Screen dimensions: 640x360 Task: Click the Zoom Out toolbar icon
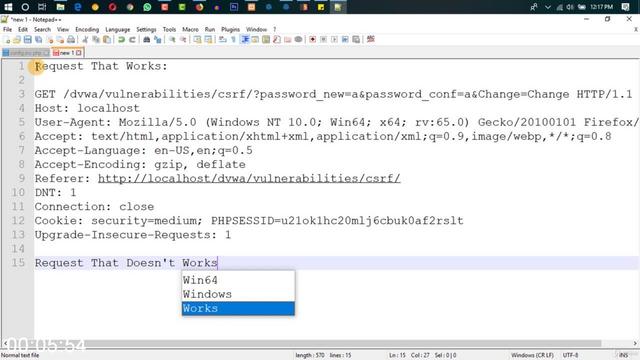[x=183, y=39]
